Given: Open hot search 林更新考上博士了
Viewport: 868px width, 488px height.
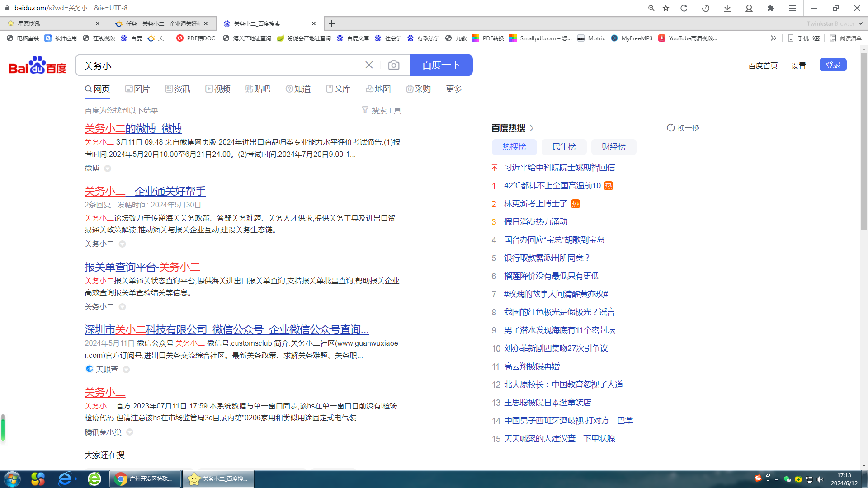Looking at the screenshot, I should click(536, 204).
